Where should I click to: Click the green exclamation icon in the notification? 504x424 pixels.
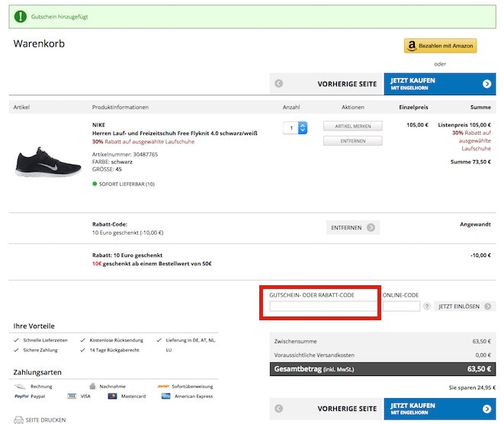coord(21,16)
